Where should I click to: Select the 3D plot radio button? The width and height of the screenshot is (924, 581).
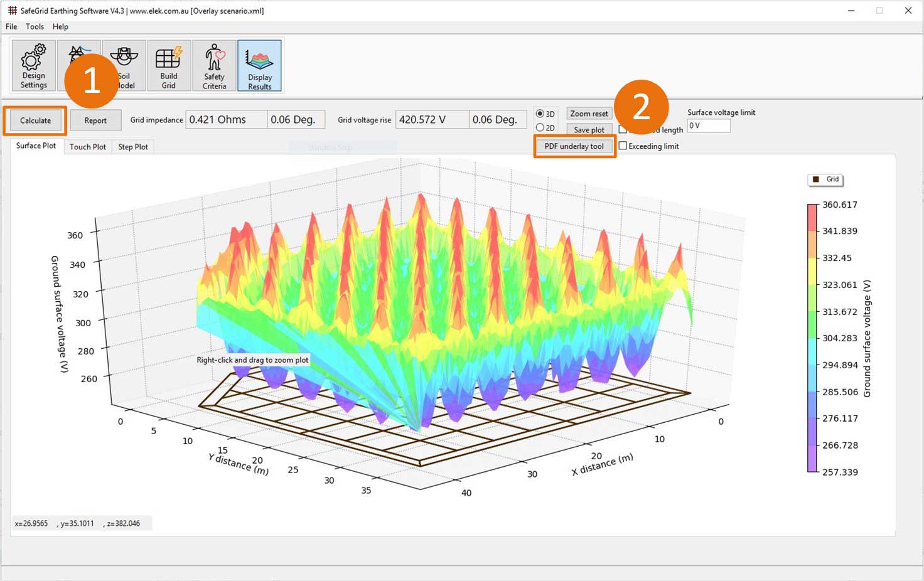[x=540, y=113]
